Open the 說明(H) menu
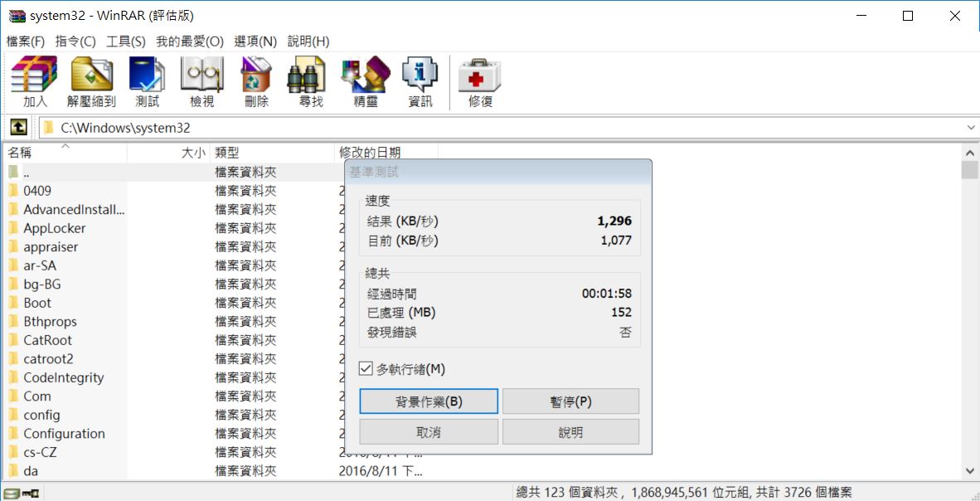The width and height of the screenshot is (980, 501). pyautogui.click(x=308, y=41)
